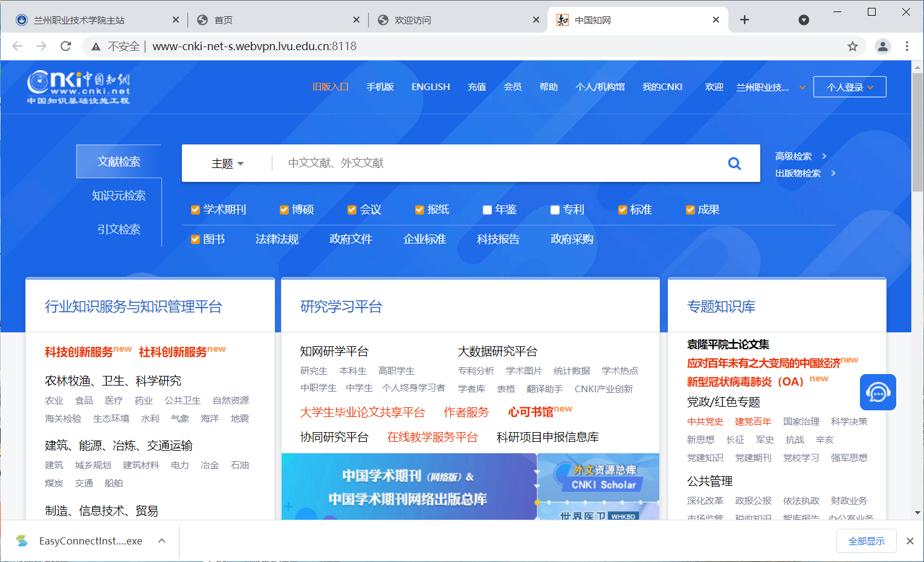The height and width of the screenshot is (562, 924).
Task: Open the 旧版入口 link
Action: click(330, 87)
